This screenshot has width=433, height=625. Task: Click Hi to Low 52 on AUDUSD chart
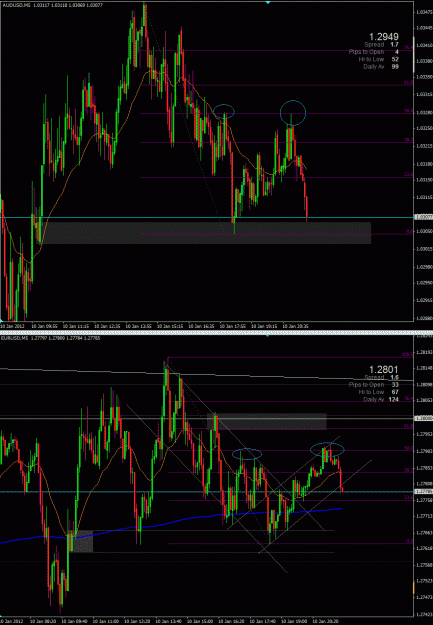coord(378,59)
